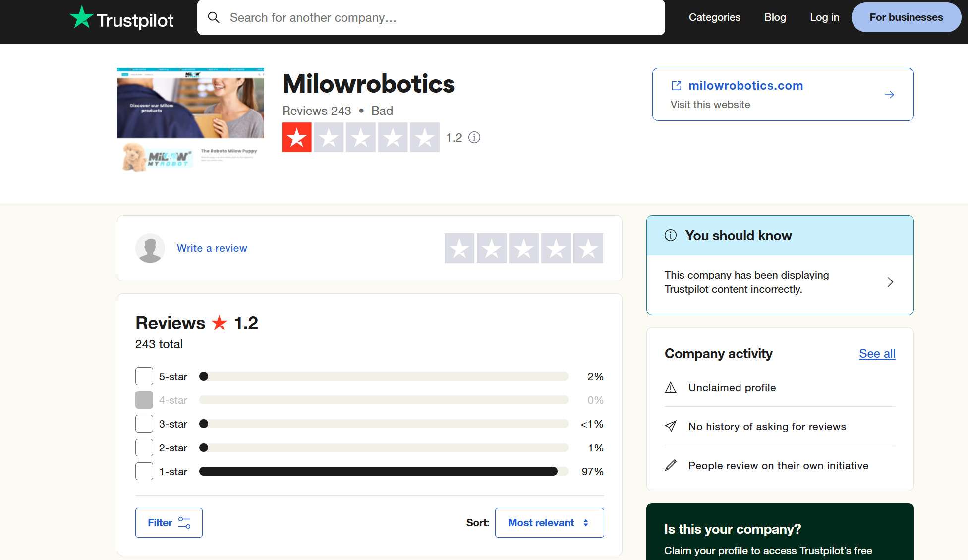
Task: Click the search magnifier icon
Action: [214, 17]
